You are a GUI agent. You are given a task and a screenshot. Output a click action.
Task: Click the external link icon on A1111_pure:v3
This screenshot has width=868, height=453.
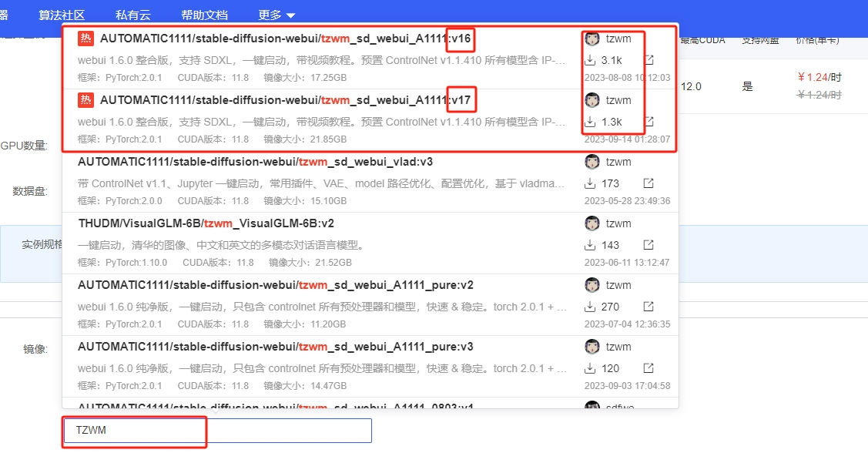click(648, 368)
